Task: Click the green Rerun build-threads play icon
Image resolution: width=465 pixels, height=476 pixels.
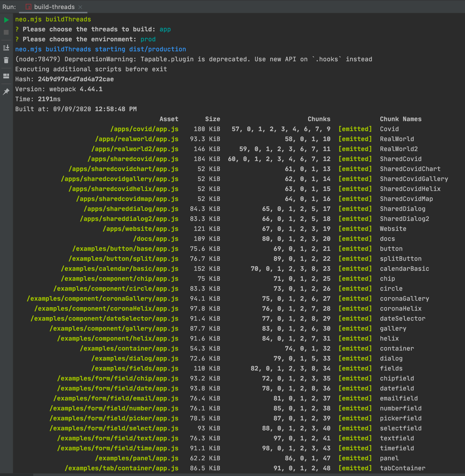Action: pos(6,20)
